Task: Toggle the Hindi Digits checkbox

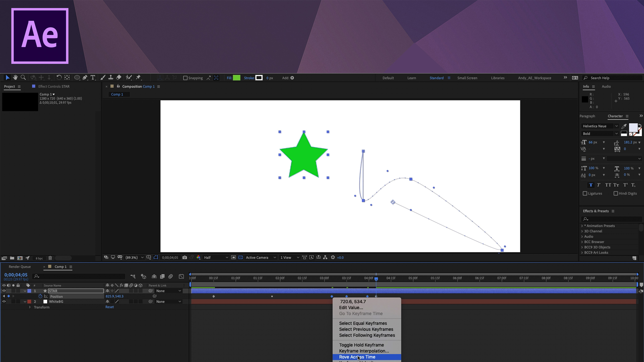Action: (x=616, y=193)
